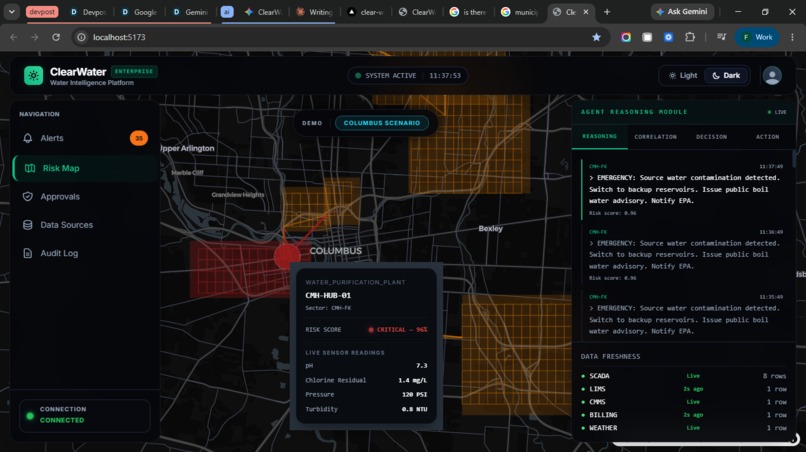Close the active Cle browser tab

pyautogui.click(x=585, y=11)
